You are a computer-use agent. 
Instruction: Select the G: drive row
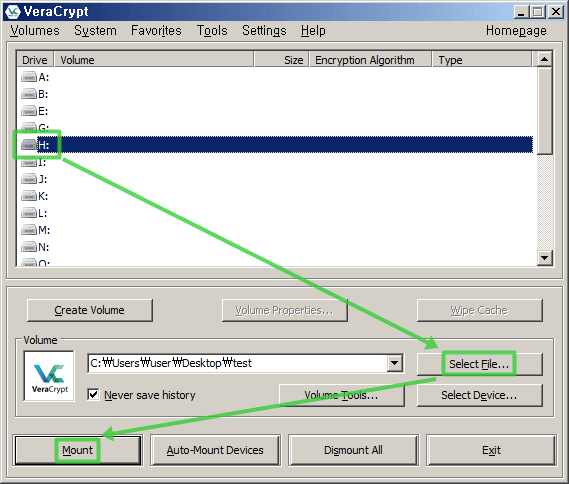[x=275, y=128]
